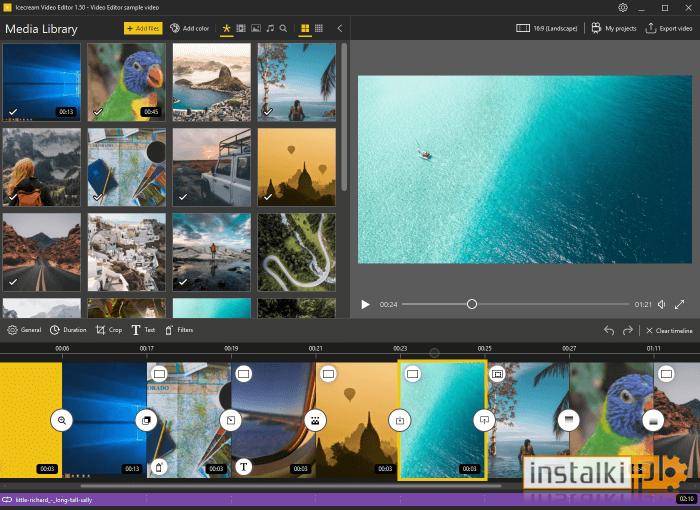Switch to large thumbnail grid view

pyautogui.click(x=305, y=28)
